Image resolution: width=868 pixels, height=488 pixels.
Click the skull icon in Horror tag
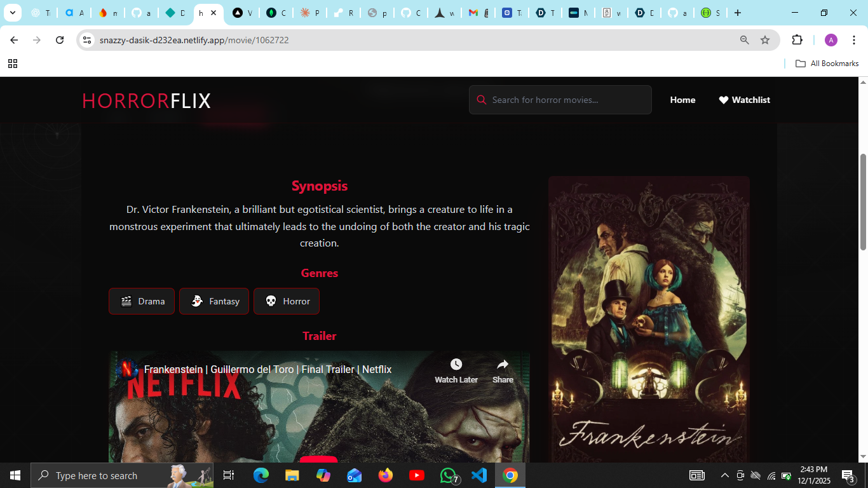point(271,301)
